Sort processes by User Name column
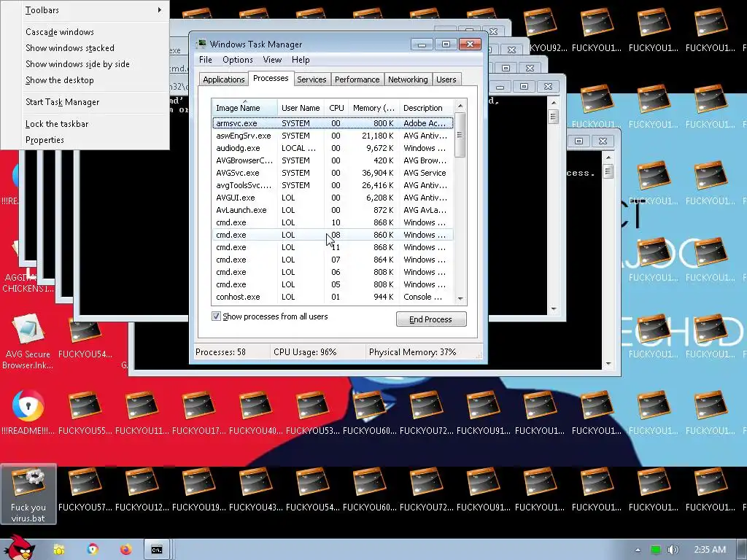This screenshot has width=747, height=560. click(x=301, y=108)
